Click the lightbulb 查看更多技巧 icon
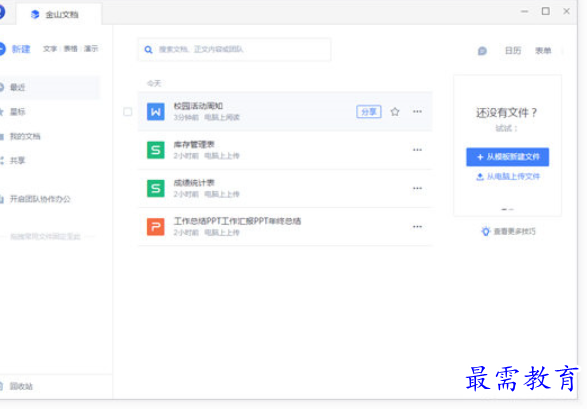The image size is (587, 410). coord(486,231)
